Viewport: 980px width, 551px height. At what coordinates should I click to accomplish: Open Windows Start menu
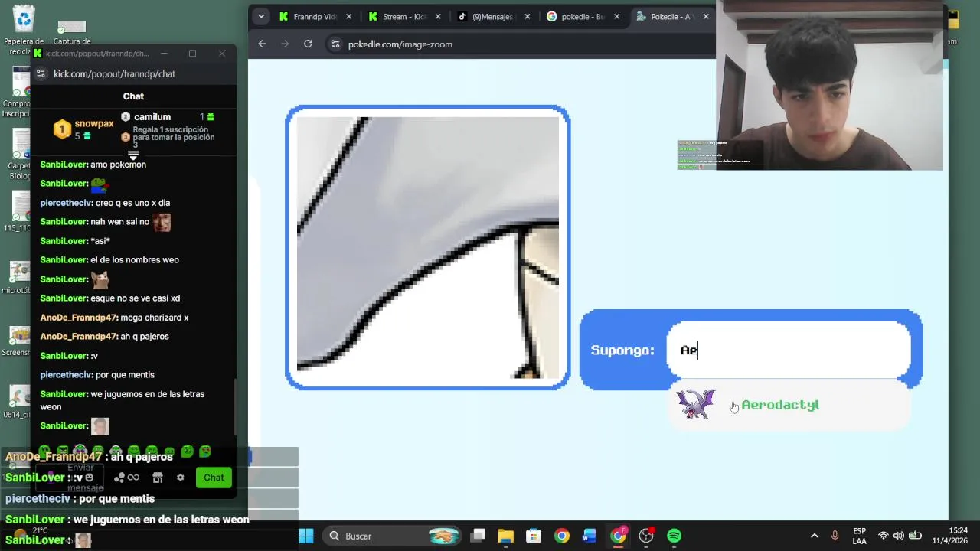click(305, 536)
